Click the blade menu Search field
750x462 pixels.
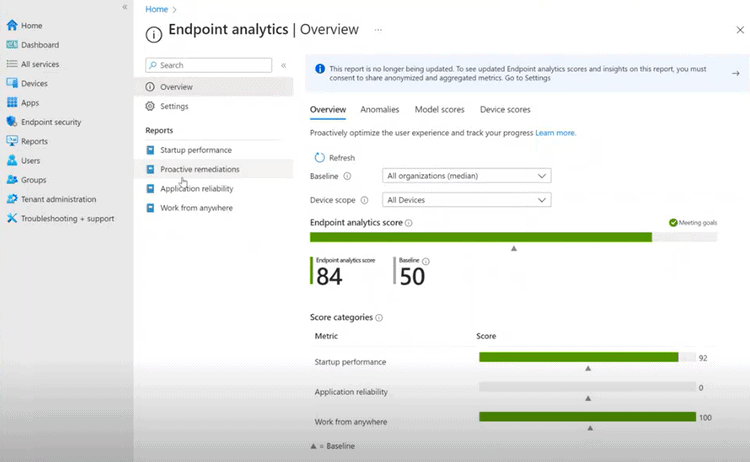click(x=209, y=65)
